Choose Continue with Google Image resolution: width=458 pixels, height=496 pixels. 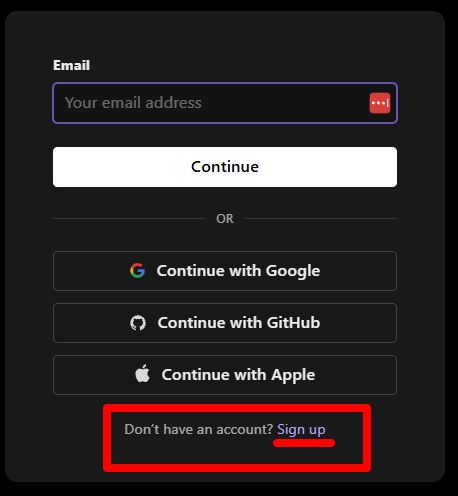tap(225, 271)
